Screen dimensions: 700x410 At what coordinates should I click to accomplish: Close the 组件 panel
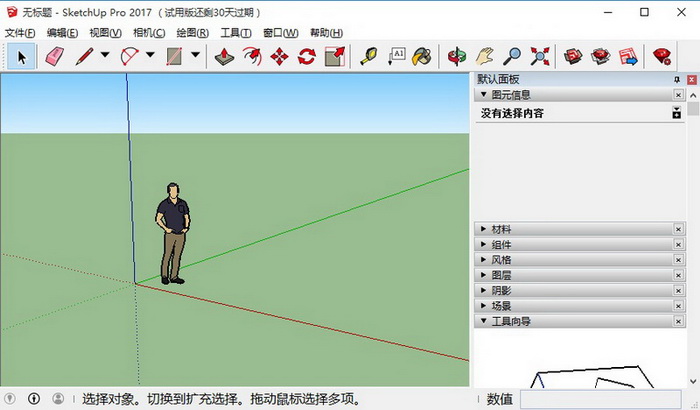679,244
